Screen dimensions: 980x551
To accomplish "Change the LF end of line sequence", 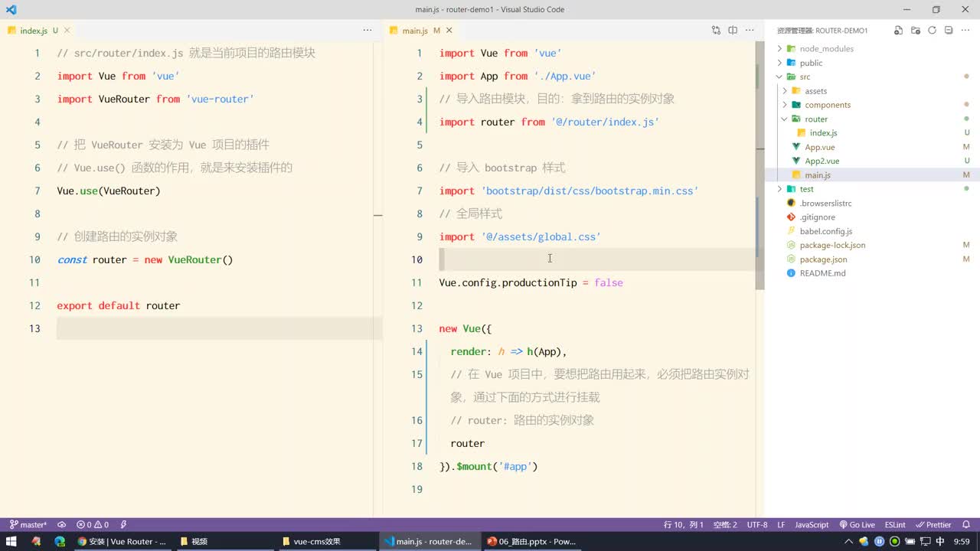I will (782, 525).
